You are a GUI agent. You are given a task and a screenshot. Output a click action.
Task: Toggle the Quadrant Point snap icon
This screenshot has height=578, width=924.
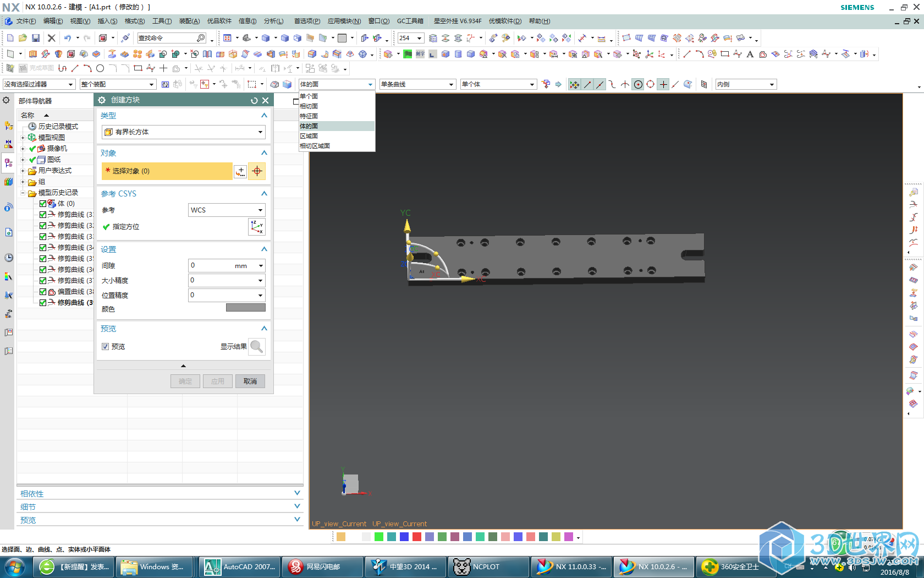tap(651, 84)
